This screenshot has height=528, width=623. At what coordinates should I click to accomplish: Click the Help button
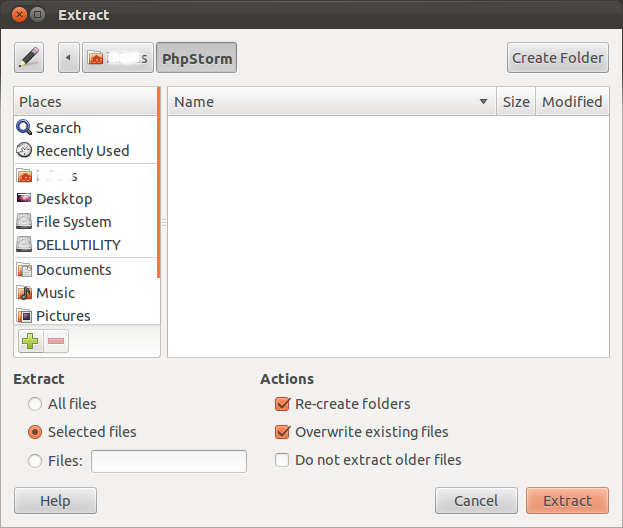coord(55,501)
